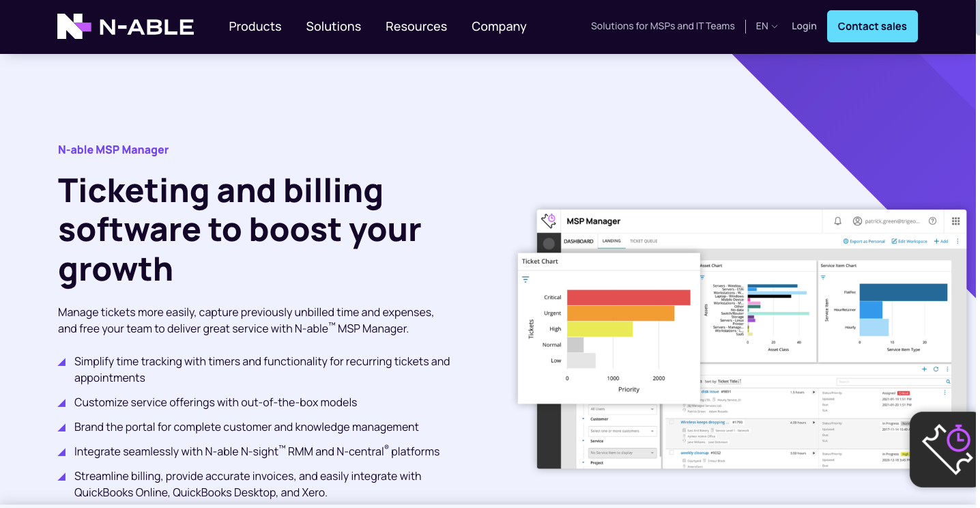Click the Asset Chart filter icon

(702, 277)
